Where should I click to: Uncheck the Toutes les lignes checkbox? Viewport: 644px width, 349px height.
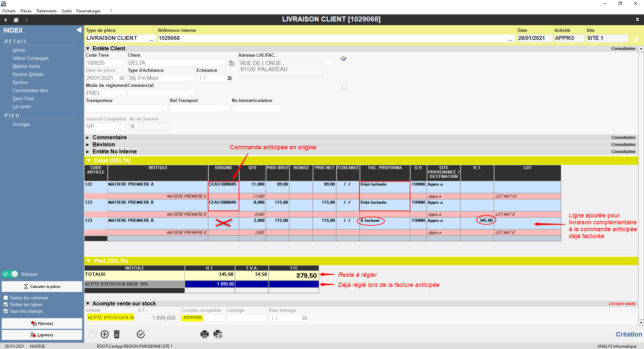pos(6,304)
